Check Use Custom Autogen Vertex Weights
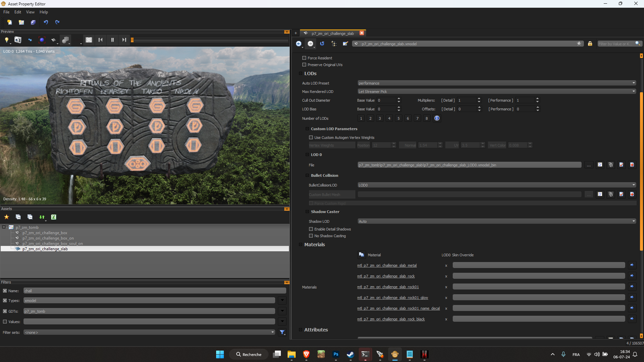This screenshot has width=644, height=362. 311,138
